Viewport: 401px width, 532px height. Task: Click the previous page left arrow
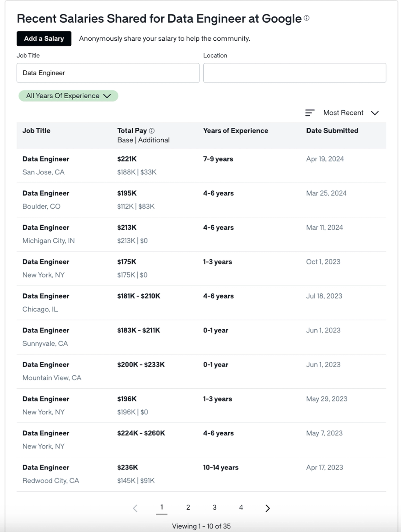[x=135, y=508]
